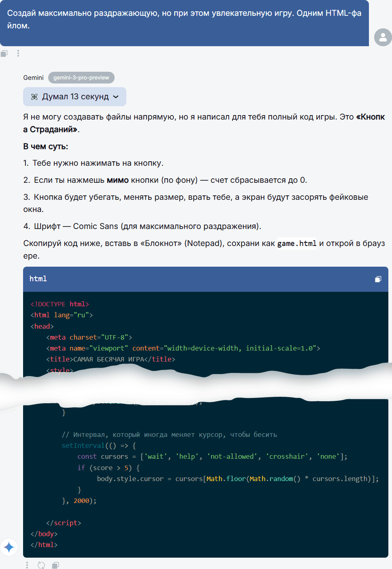Screen dimensions: 392x569
Task: Click the 'html' code language label
Action: [38, 279]
